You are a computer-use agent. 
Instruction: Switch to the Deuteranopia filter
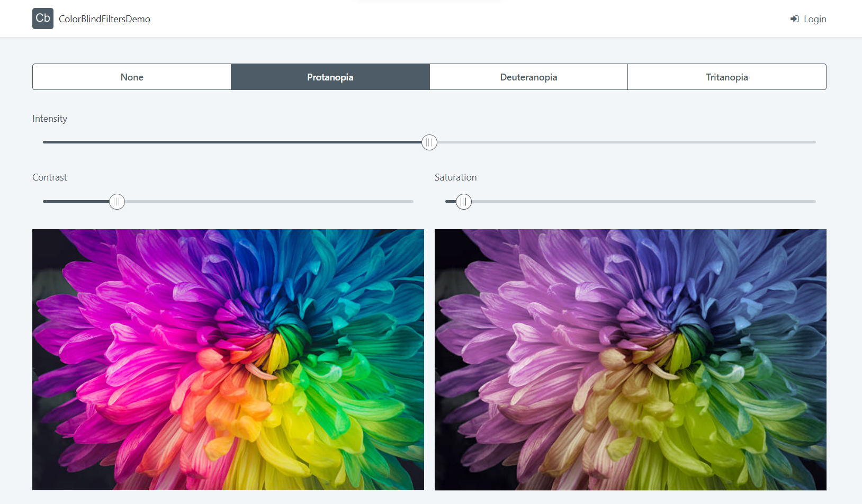(x=528, y=77)
